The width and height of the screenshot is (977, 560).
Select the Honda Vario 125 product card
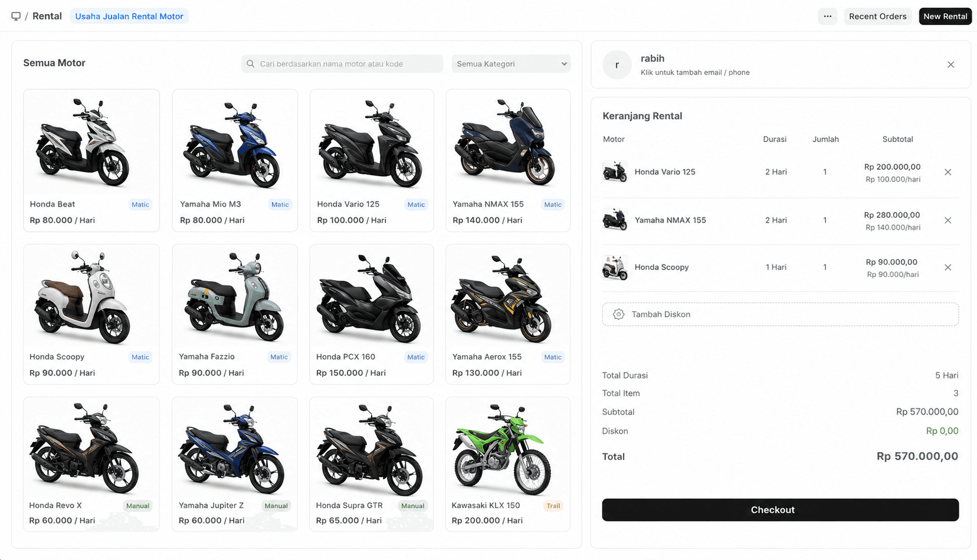click(x=372, y=160)
